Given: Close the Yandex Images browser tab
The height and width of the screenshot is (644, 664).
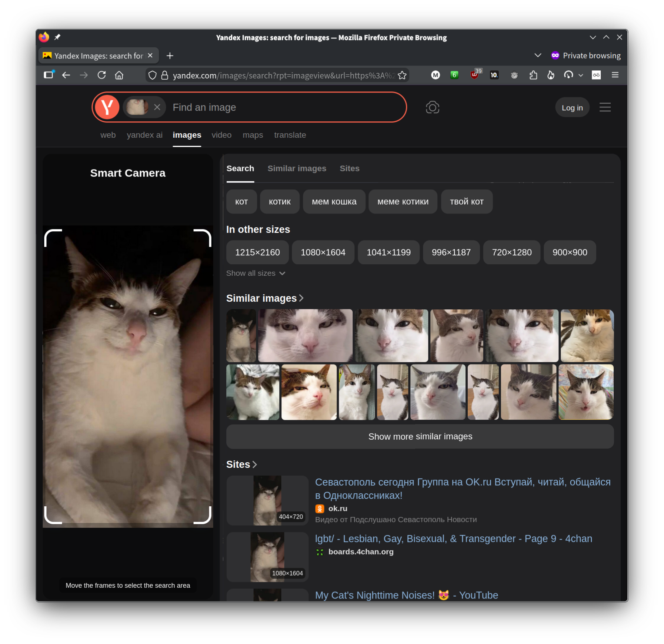Looking at the screenshot, I should [150, 56].
